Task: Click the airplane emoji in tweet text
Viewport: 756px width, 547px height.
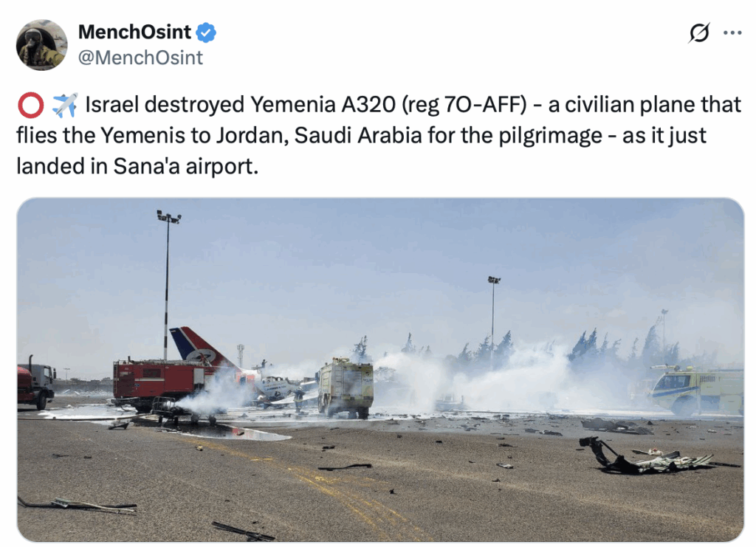Action: click(x=64, y=105)
